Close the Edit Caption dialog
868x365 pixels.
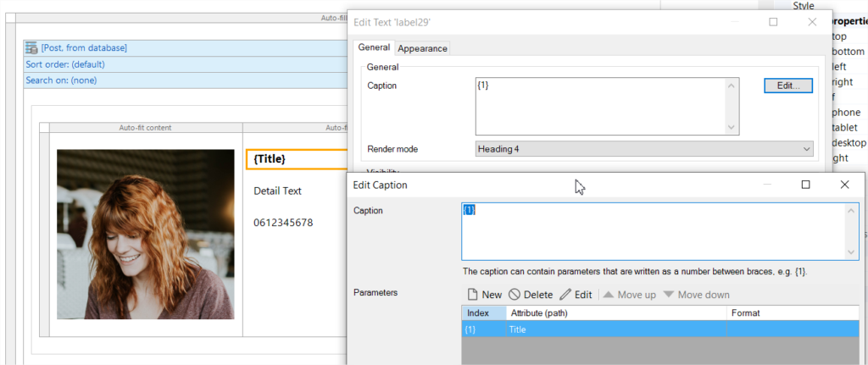[x=844, y=185]
